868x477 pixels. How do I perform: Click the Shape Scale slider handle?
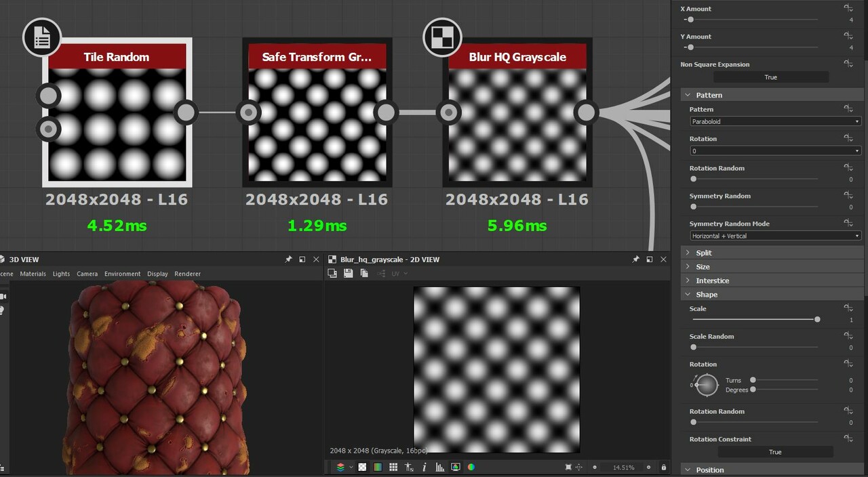coord(817,319)
